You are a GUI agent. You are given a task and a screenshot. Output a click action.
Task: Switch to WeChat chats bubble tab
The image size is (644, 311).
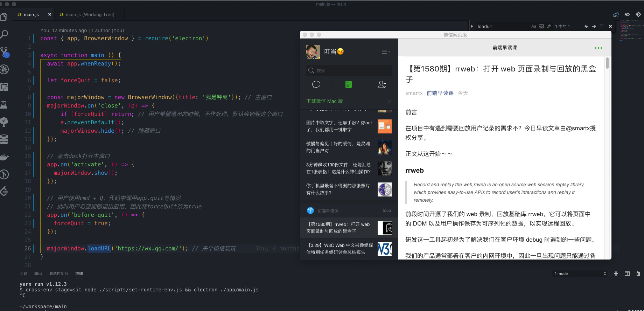coord(316,84)
